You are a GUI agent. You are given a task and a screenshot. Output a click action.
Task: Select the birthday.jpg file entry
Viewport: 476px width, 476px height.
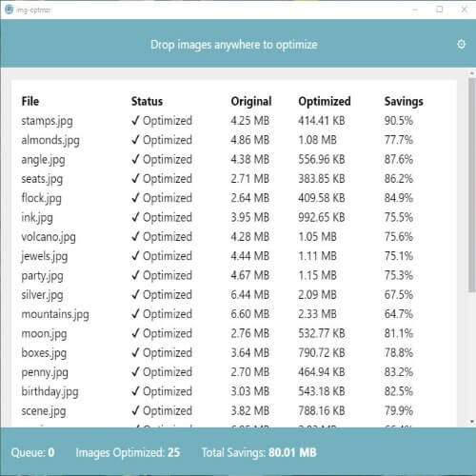[x=50, y=392]
